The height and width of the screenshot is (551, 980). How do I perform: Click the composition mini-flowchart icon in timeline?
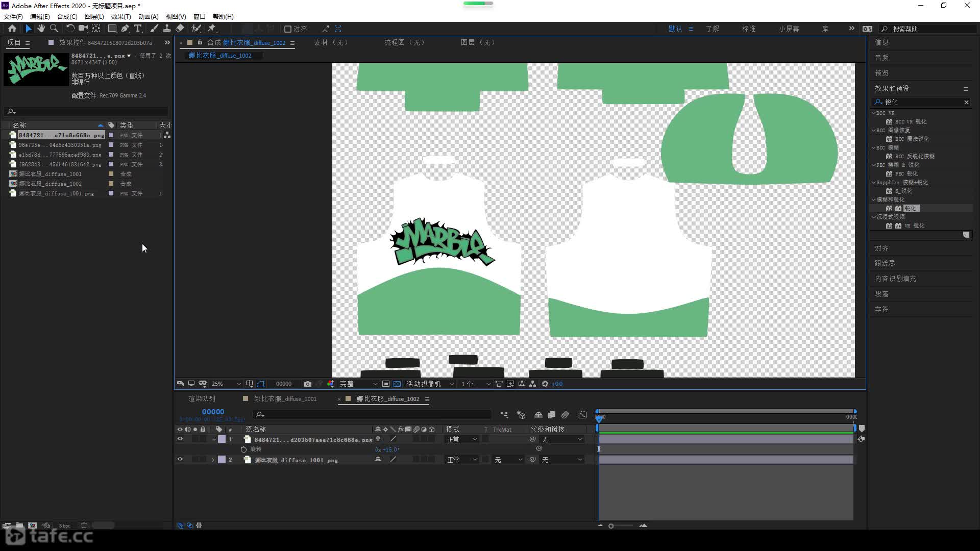(x=504, y=415)
